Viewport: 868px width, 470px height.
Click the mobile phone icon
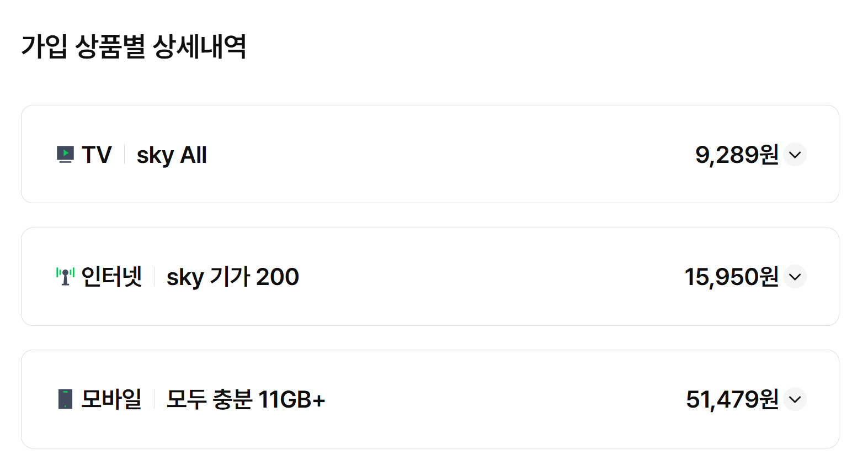[65, 399]
